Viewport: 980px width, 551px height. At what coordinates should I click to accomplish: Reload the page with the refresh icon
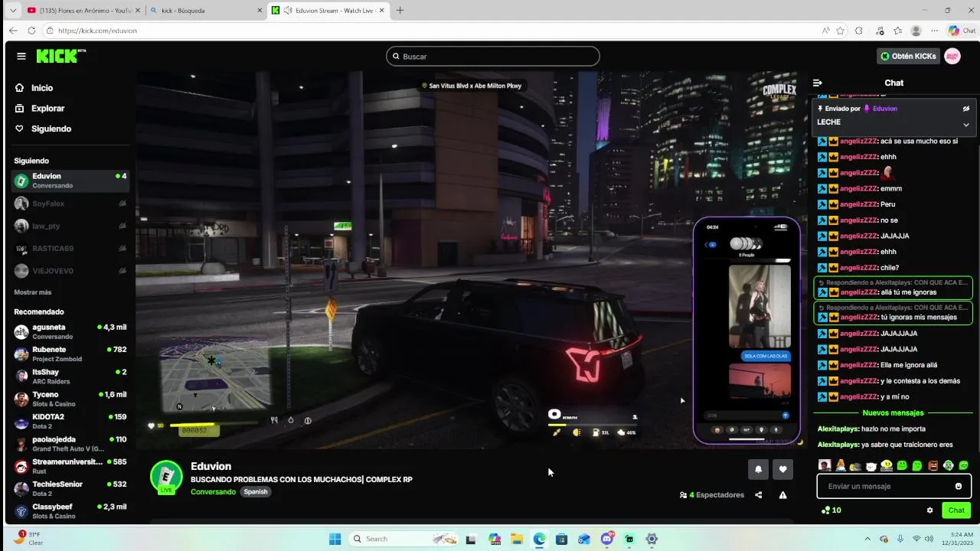pyautogui.click(x=31, y=31)
